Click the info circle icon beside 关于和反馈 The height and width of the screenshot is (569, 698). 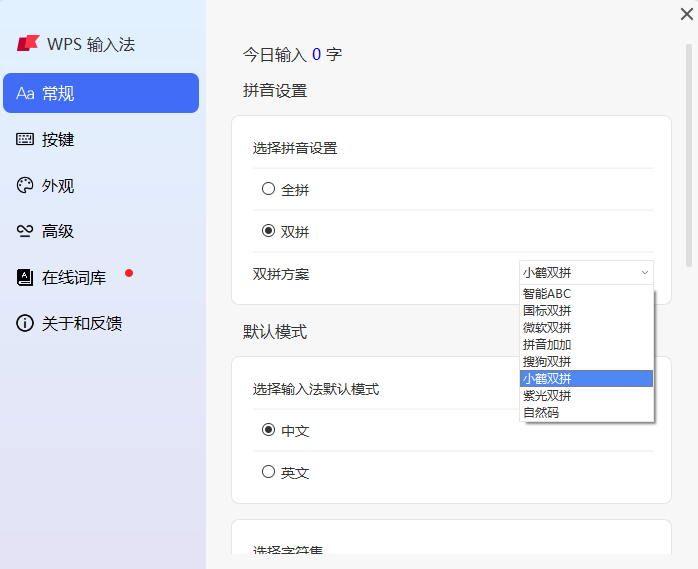click(x=25, y=323)
